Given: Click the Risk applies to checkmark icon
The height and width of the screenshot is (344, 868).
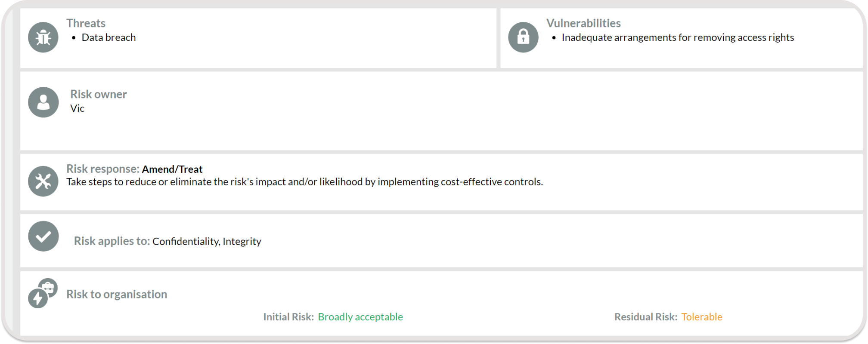Looking at the screenshot, I should pyautogui.click(x=43, y=236).
